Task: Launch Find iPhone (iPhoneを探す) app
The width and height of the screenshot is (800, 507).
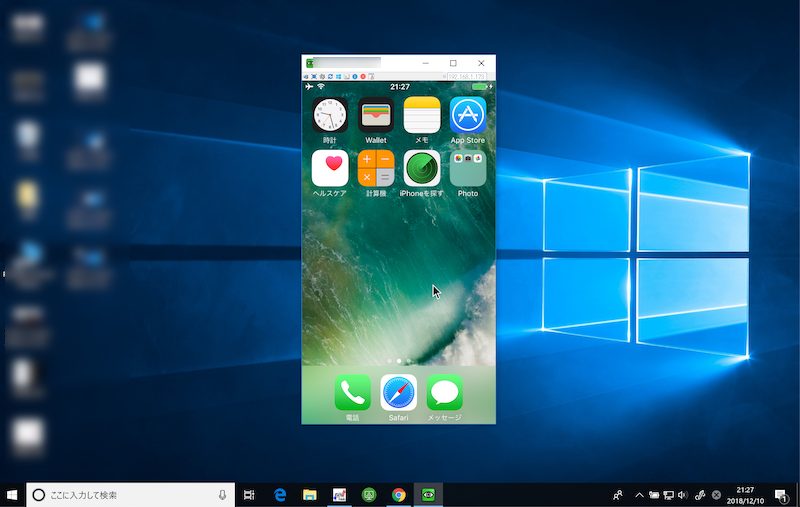Action: (x=421, y=168)
